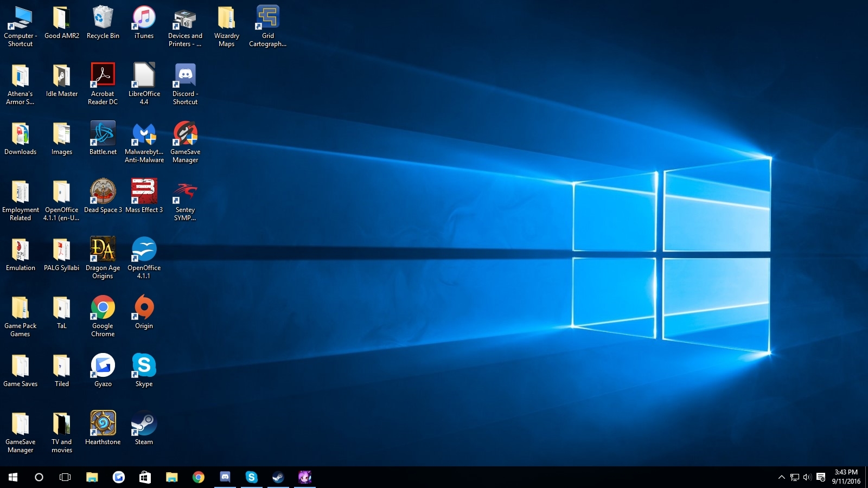This screenshot has height=488, width=868.
Task: Switch to Discord in taskbar
Action: point(225,477)
